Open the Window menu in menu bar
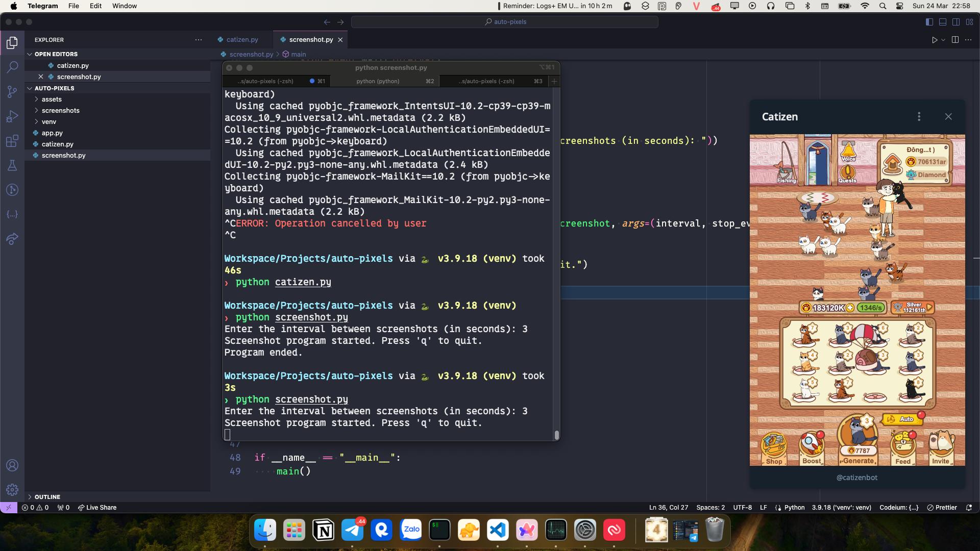The width and height of the screenshot is (980, 551). coord(125,6)
